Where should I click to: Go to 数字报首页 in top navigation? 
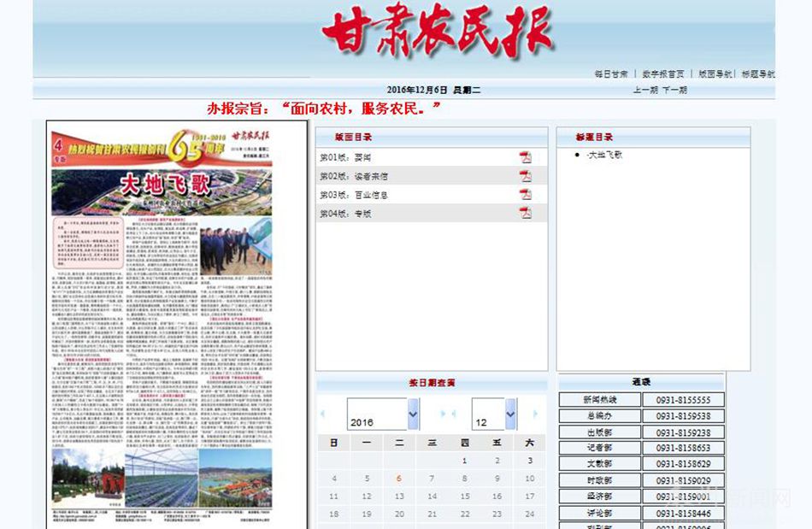click(663, 74)
